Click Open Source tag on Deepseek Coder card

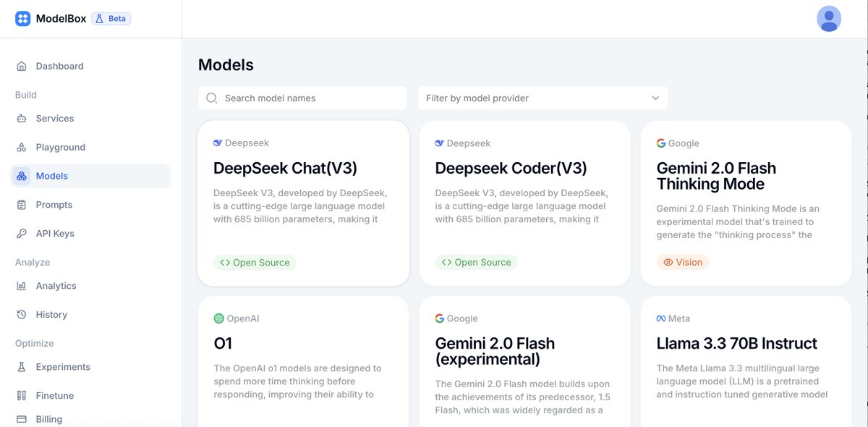[x=476, y=263]
